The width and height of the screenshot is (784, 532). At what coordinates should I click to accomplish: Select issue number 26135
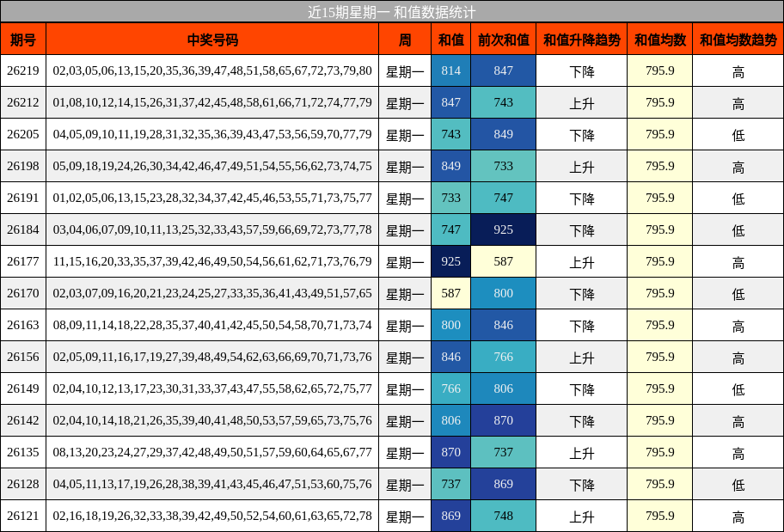(x=23, y=452)
